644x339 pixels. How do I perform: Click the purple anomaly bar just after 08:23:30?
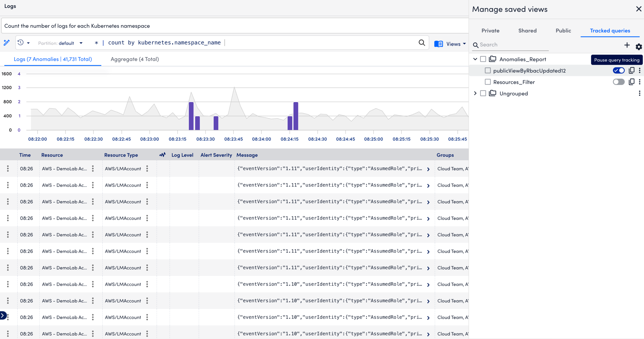point(216,123)
